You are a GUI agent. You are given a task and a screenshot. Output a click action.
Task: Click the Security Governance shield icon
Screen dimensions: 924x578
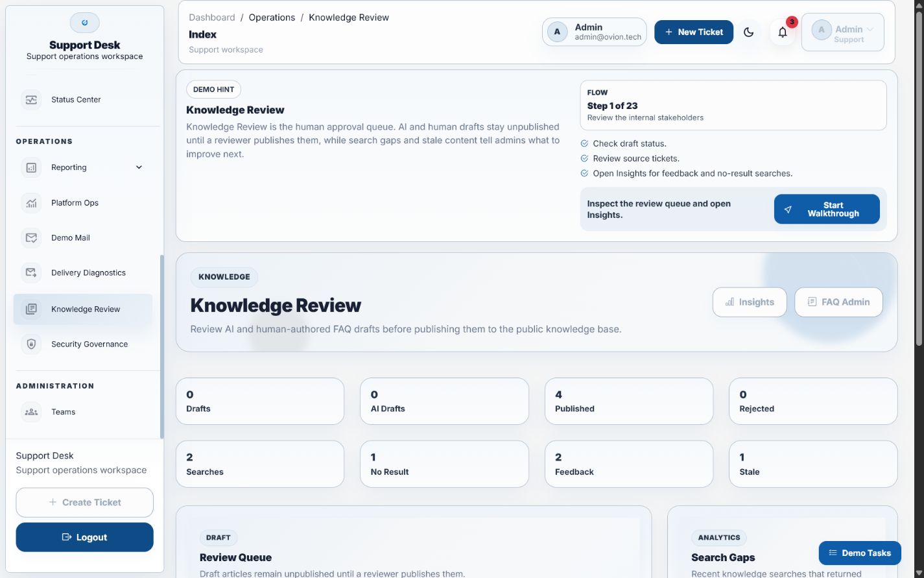31,344
